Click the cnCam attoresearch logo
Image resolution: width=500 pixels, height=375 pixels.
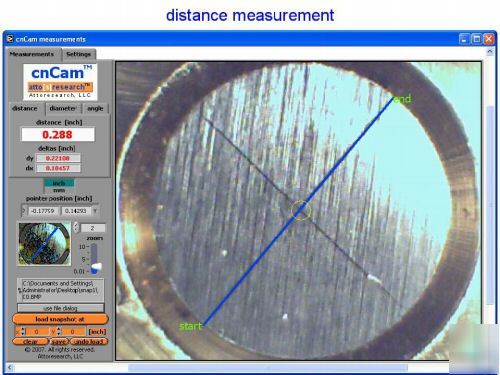click(60, 82)
